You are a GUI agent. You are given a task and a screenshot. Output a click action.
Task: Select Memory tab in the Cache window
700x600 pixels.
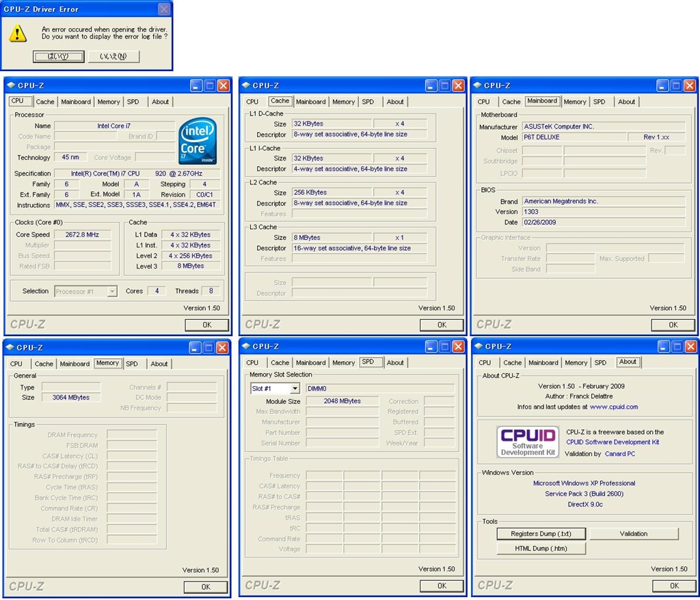click(343, 102)
